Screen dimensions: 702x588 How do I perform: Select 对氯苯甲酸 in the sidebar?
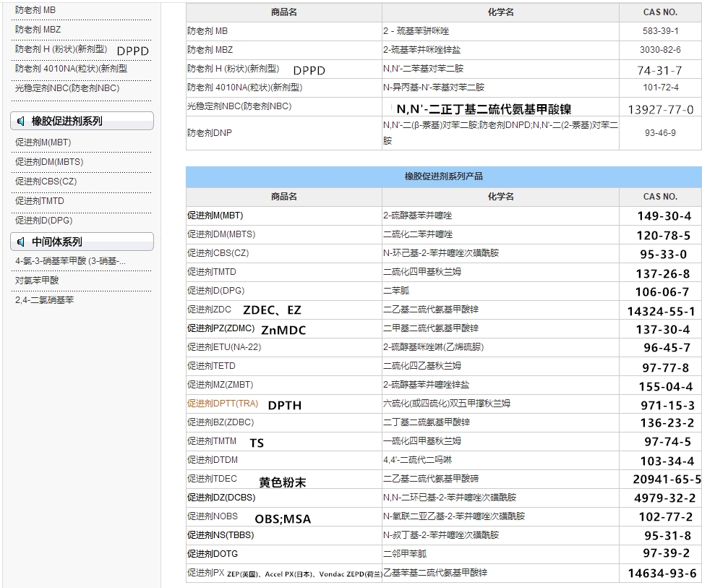click(x=37, y=280)
